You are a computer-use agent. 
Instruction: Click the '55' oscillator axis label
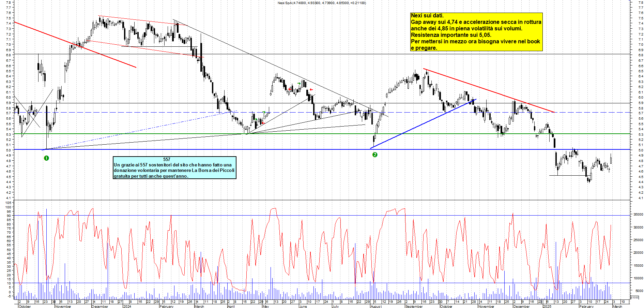(x=9, y=245)
